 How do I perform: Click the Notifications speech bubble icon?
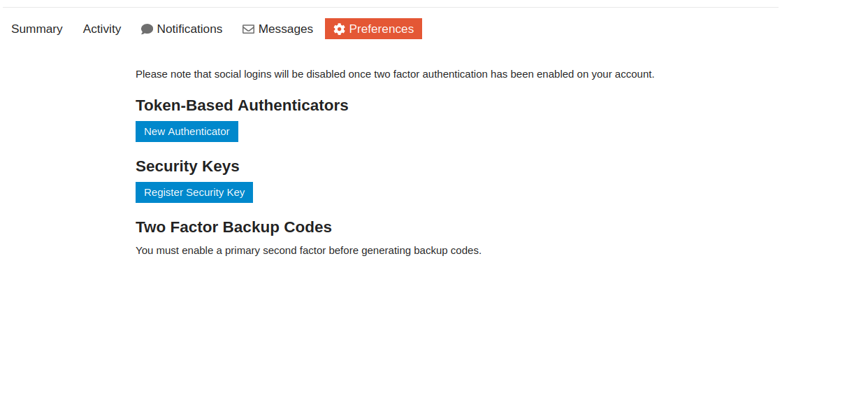(x=147, y=29)
